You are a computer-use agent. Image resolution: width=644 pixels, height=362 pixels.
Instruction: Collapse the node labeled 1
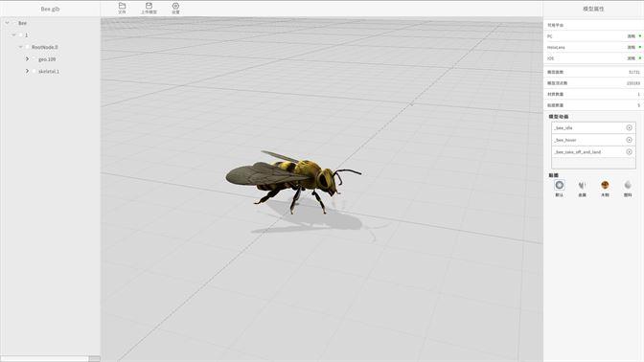click(x=14, y=34)
